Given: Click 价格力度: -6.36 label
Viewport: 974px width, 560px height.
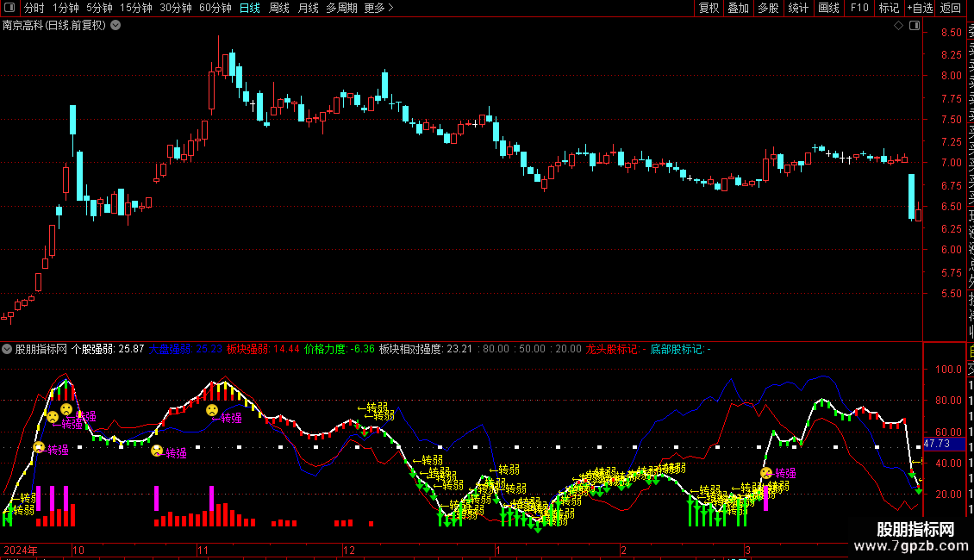Looking at the screenshot, I should [340, 349].
